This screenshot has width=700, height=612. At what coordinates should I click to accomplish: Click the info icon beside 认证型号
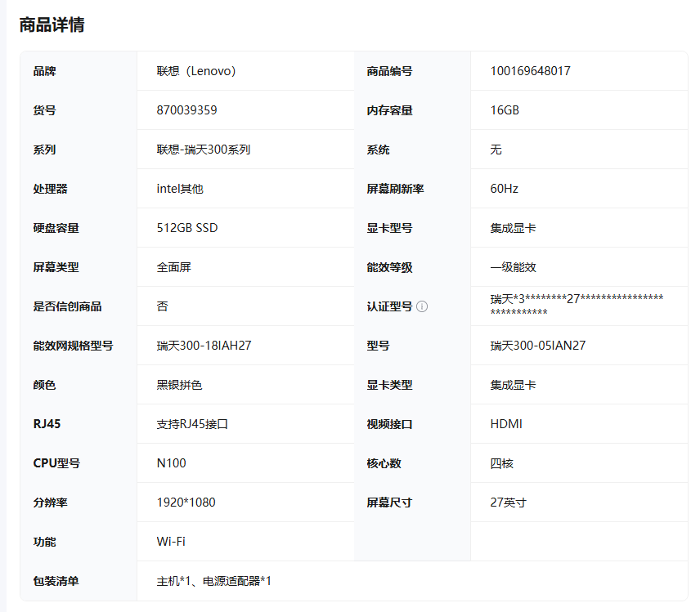(x=422, y=306)
